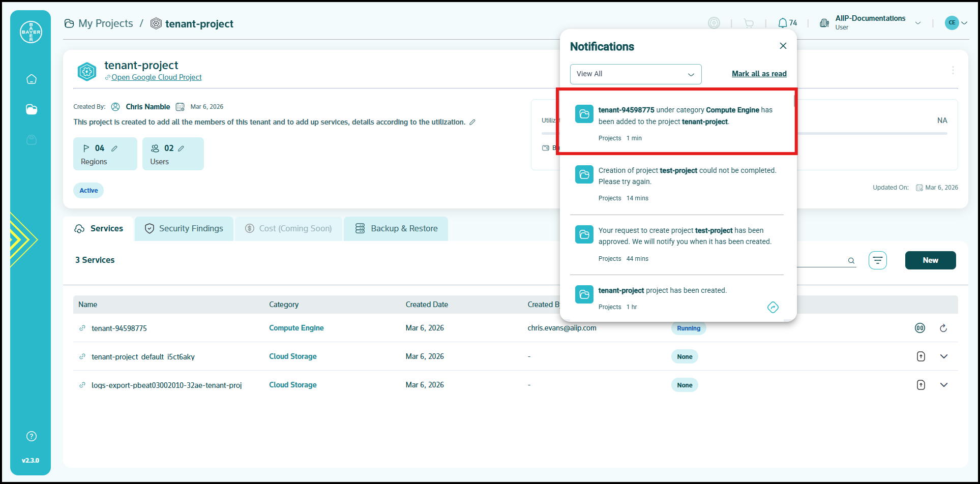Switch to the Backup & Restore tab
Viewport: 980px width, 484px height.
(x=396, y=229)
